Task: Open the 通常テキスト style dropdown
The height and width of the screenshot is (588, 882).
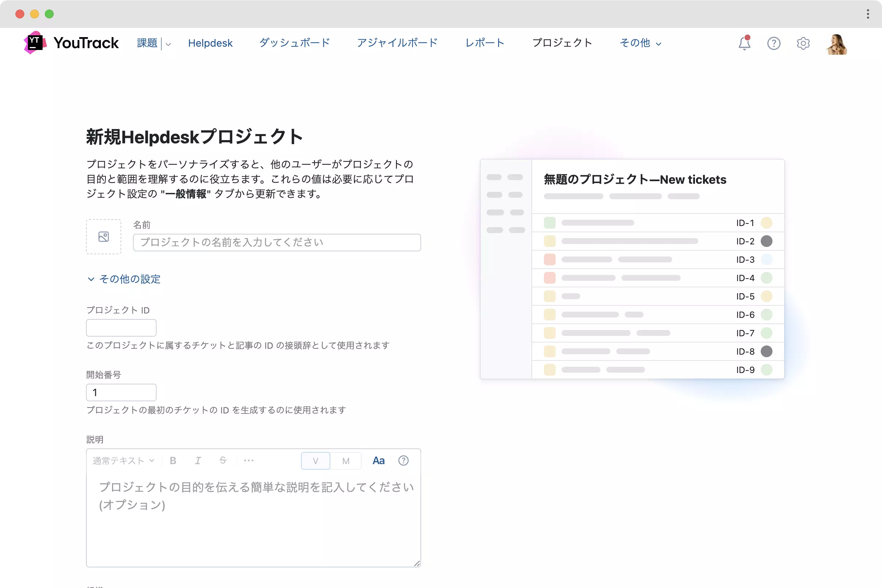Action: click(123, 460)
